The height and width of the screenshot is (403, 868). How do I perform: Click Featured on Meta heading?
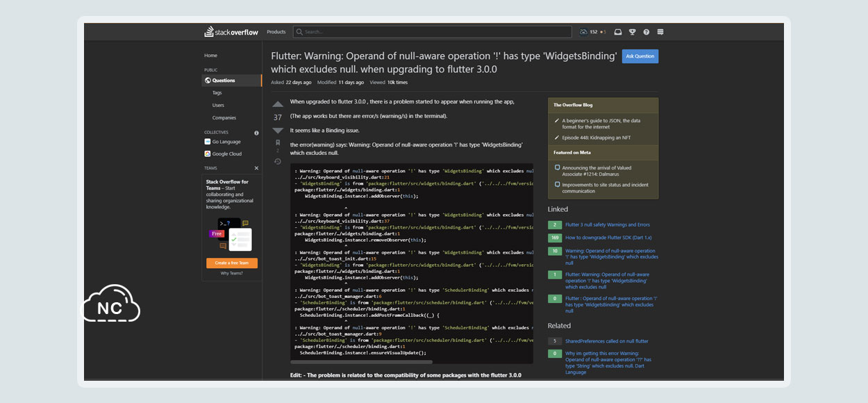tap(572, 152)
